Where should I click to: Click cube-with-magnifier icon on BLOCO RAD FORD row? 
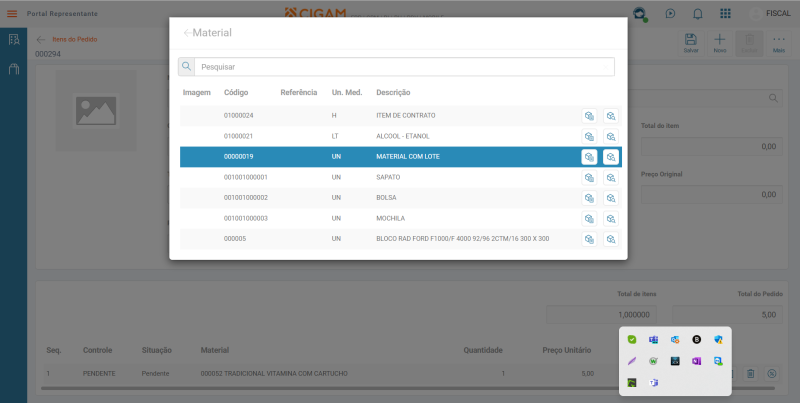[x=611, y=239]
